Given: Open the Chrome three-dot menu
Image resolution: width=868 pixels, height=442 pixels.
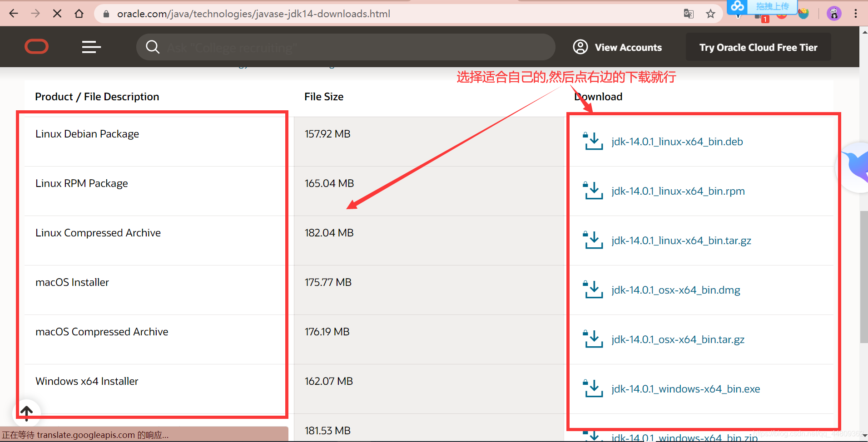Looking at the screenshot, I should click(x=856, y=14).
